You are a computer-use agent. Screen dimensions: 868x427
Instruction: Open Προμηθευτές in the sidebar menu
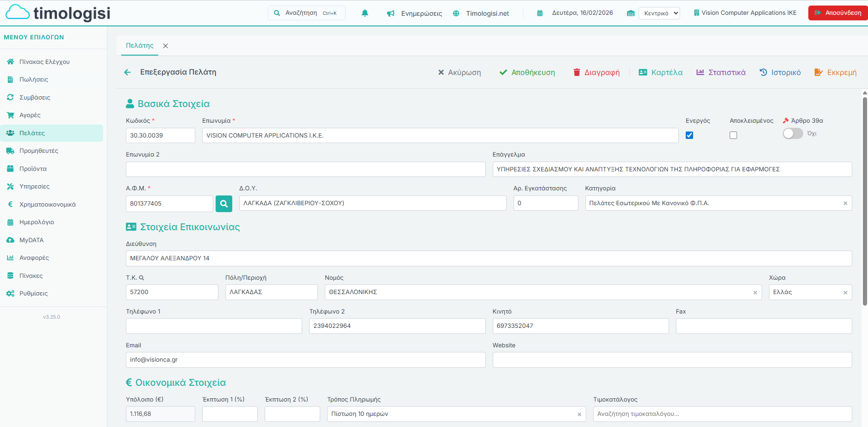tap(38, 151)
